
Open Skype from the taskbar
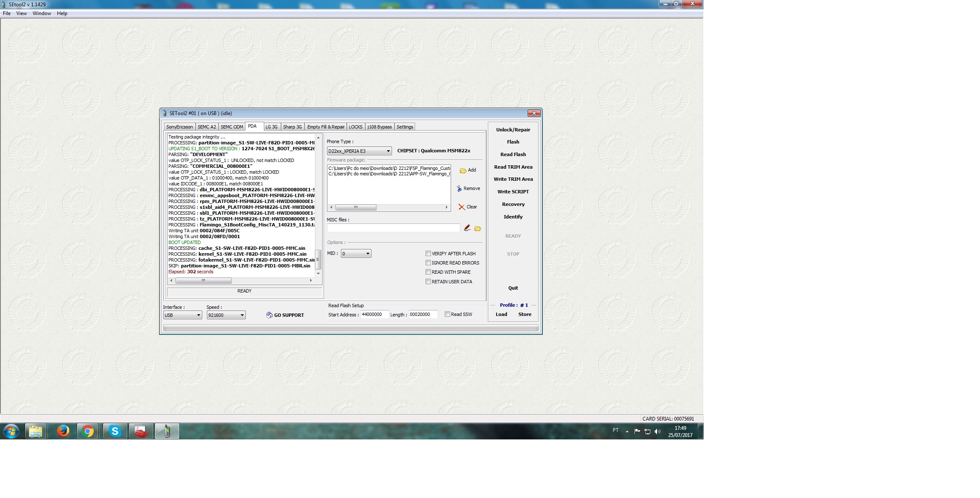pyautogui.click(x=115, y=431)
